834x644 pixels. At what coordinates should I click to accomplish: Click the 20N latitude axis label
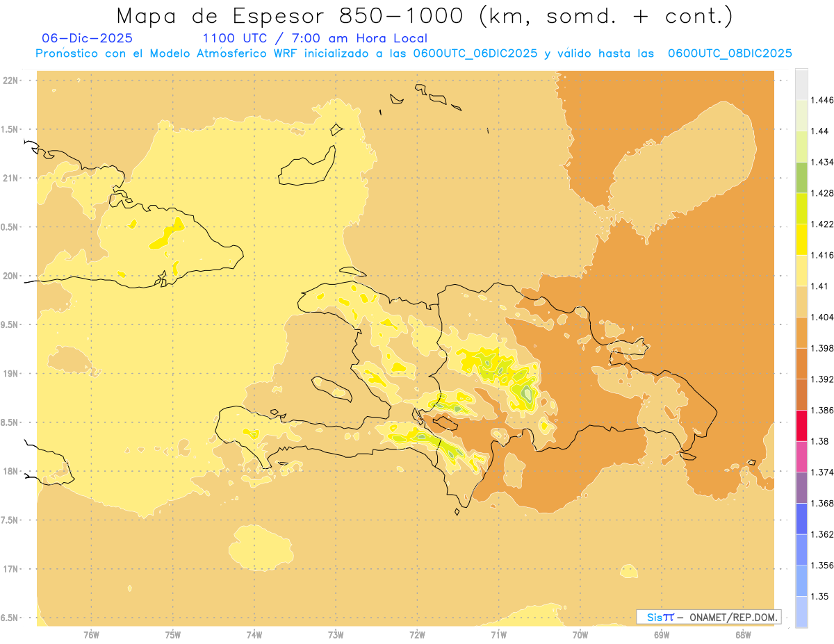[10, 276]
